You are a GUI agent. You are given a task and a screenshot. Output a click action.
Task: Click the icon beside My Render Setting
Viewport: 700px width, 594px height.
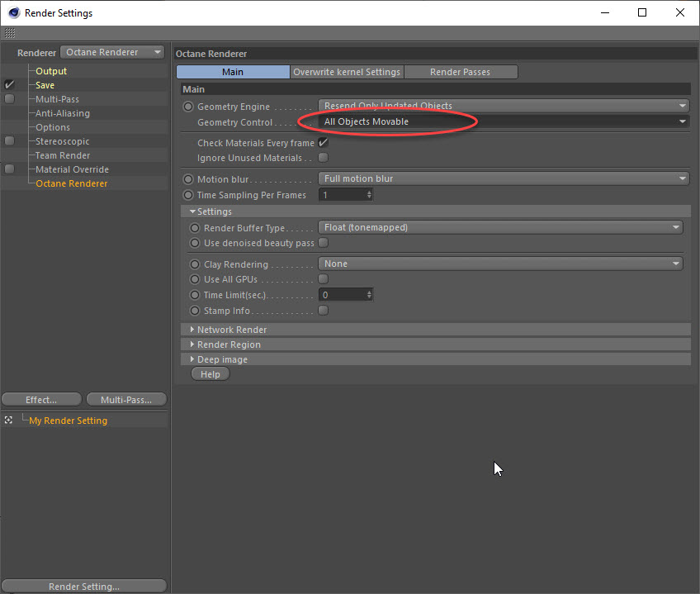pos(8,421)
